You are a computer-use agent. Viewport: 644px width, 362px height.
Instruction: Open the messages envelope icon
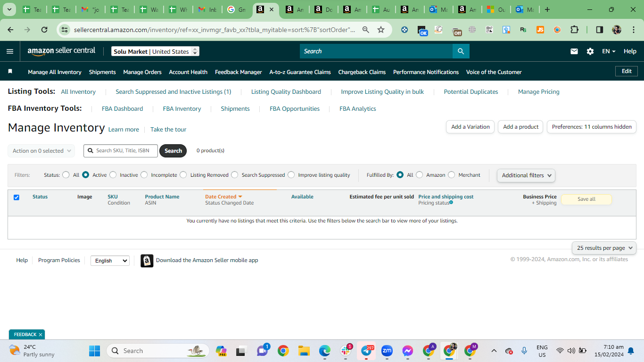coord(574,51)
